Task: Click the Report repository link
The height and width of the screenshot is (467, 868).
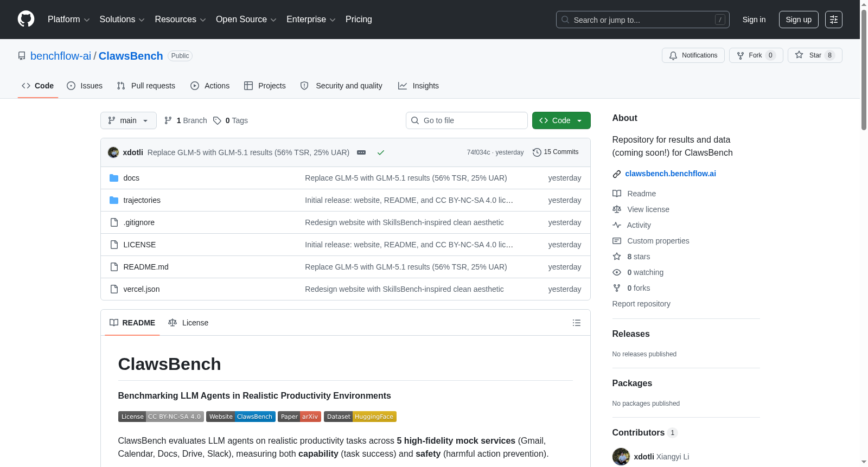Action: pos(641,304)
